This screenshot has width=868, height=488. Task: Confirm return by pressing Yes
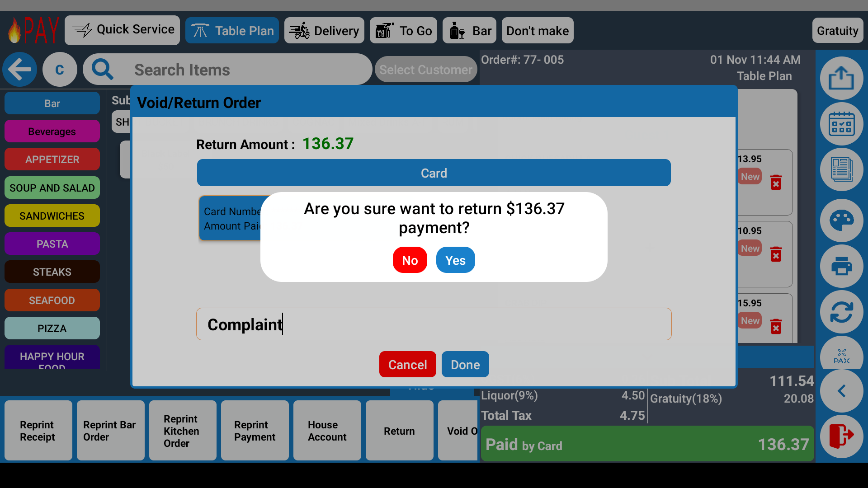click(455, 260)
